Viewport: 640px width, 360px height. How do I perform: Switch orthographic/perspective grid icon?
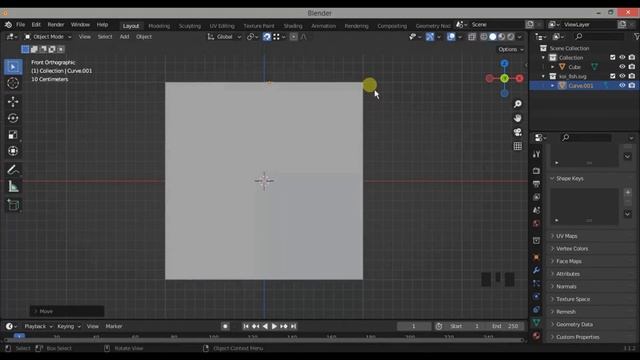click(x=518, y=146)
